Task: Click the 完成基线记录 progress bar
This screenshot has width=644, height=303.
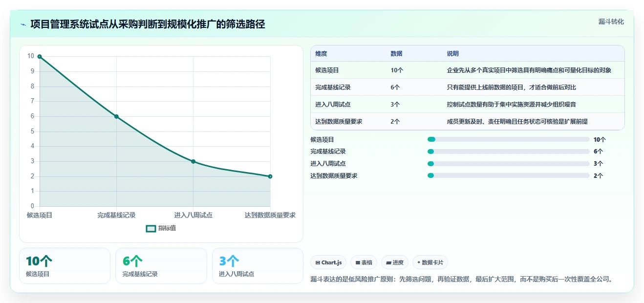Action: click(x=508, y=151)
